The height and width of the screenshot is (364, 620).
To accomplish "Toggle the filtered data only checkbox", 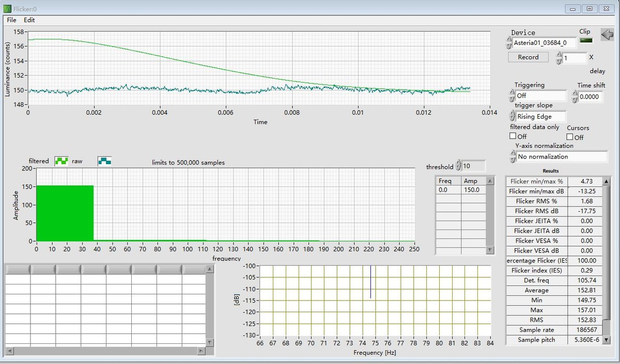I will click(x=513, y=136).
